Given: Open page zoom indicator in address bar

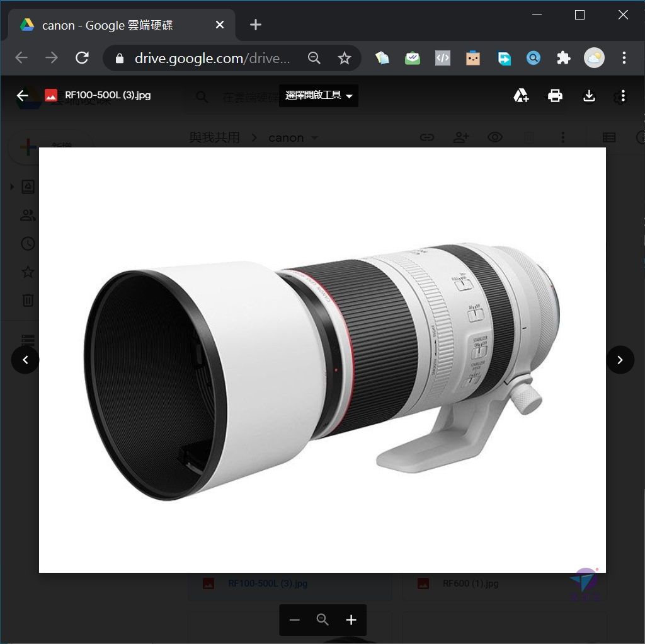Looking at the screenshot, I should (x=314, y=58).
